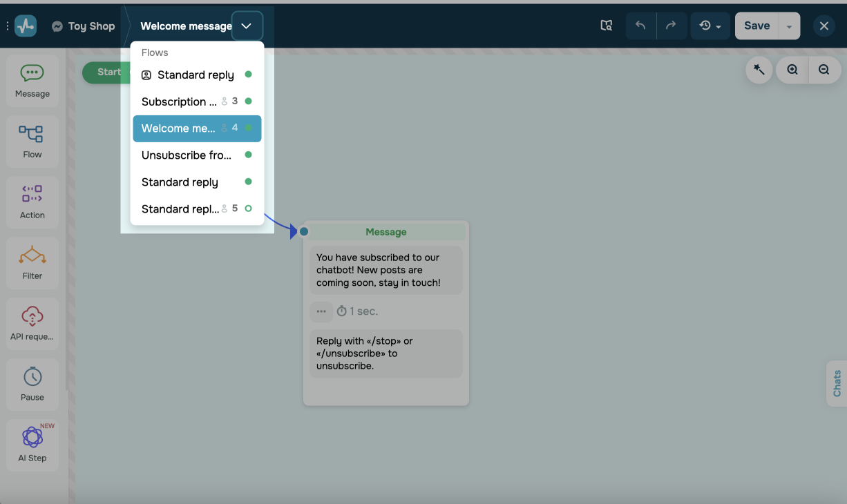This screenshot has width=847, height=504.
Task: Add a Pause element from sidebar
Action: [32, 385]
